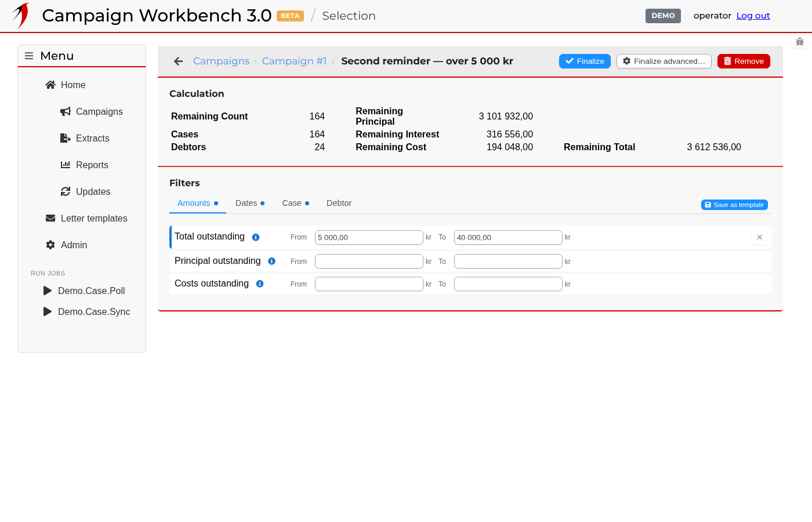The image size is (812, 522).
Task: Go to Campaign #1 breadcrumb
Action: [x=294, y=61]
